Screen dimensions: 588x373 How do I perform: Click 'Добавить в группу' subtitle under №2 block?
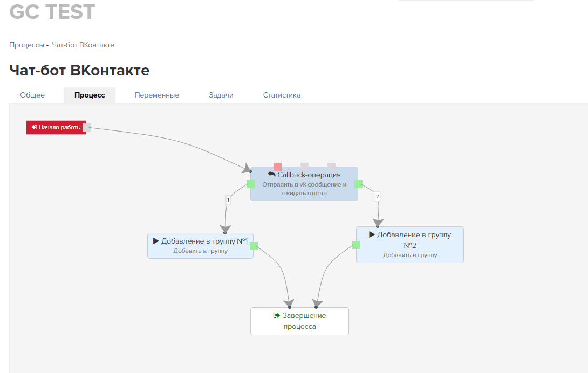click(410, 255)
